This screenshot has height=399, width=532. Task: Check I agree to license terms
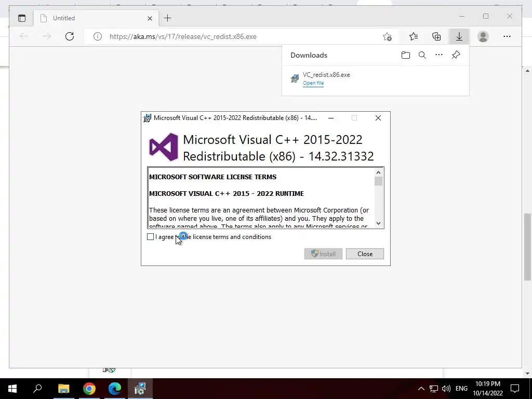tap(150, 237)
